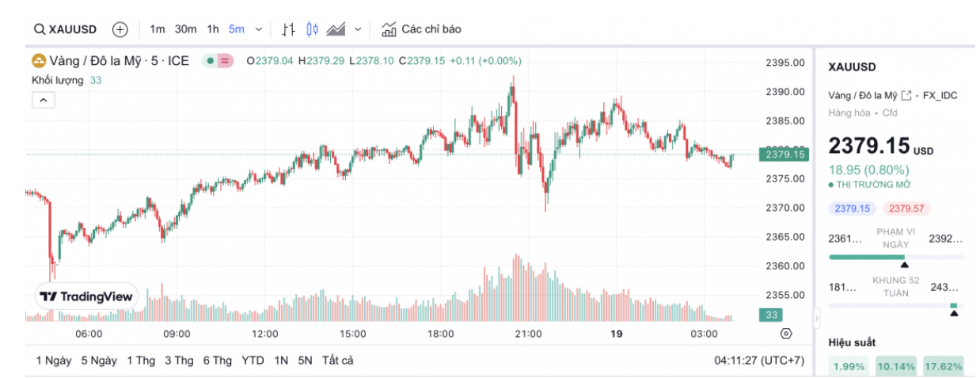
Task: Open the Các chỉ báo indicators icon
Action: [x=389, y=29]
